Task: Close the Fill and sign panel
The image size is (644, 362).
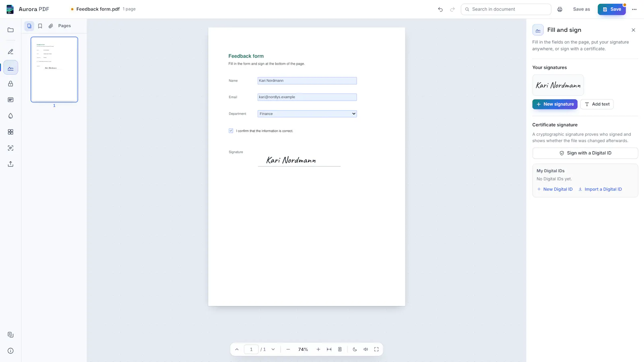Action: 633,30
